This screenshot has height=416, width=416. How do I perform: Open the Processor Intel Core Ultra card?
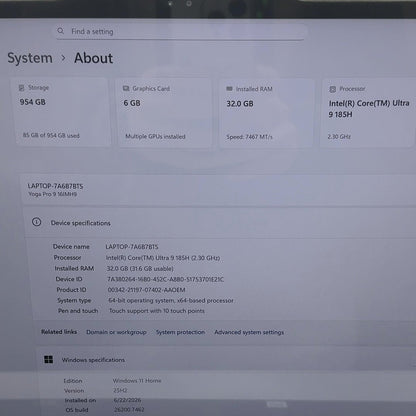368,113
